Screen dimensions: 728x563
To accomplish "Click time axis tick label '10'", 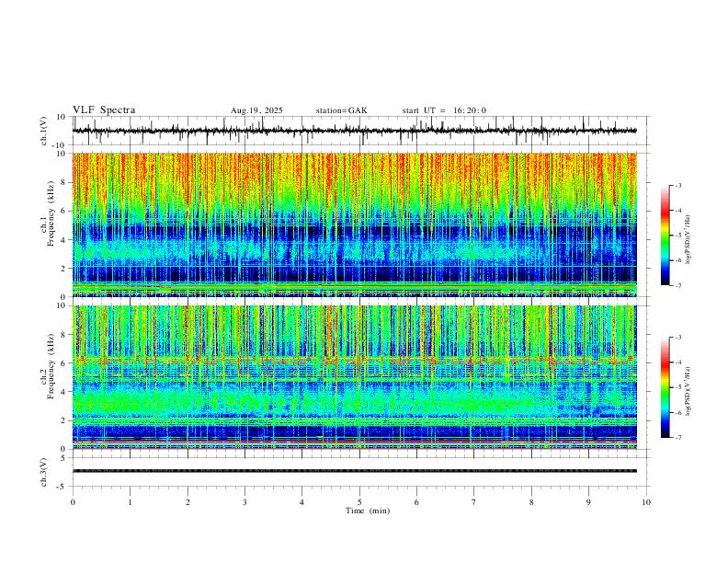I will click(646, 502).
